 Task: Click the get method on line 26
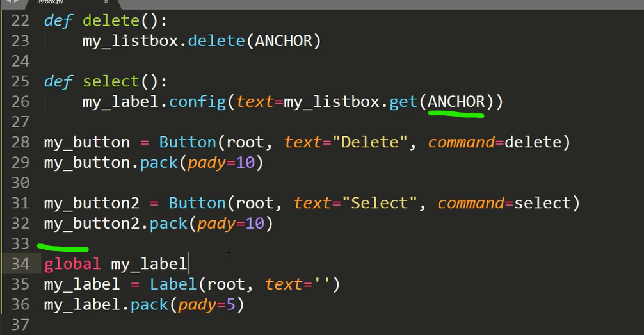coord(403,102)
